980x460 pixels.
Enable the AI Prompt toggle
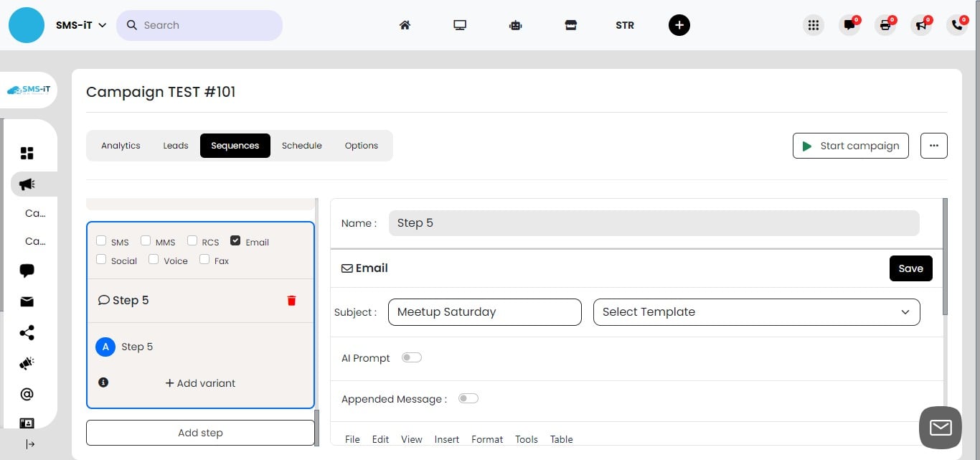[411, 357]
